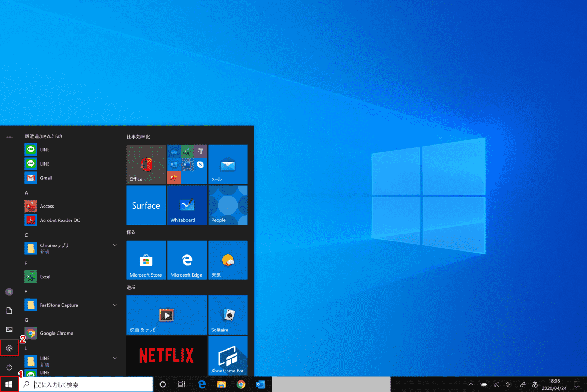Open the Surface tile

[146, 205]
